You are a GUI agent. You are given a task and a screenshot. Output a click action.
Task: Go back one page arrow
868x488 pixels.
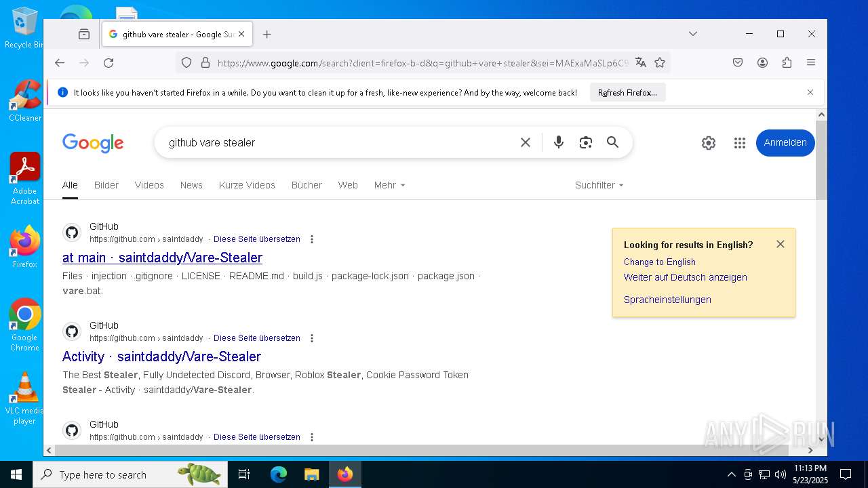[x=60, y=62]
